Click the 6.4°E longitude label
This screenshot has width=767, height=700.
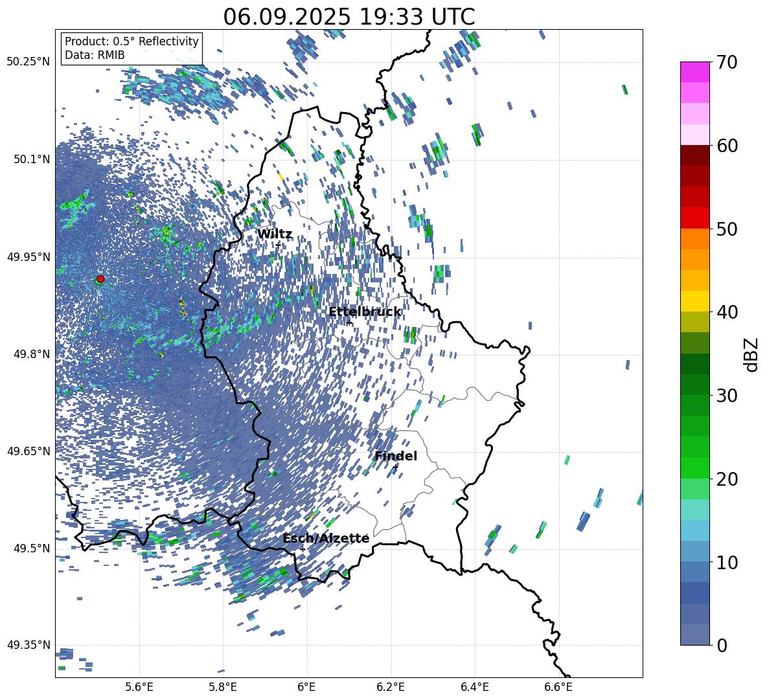click(475, 687)
